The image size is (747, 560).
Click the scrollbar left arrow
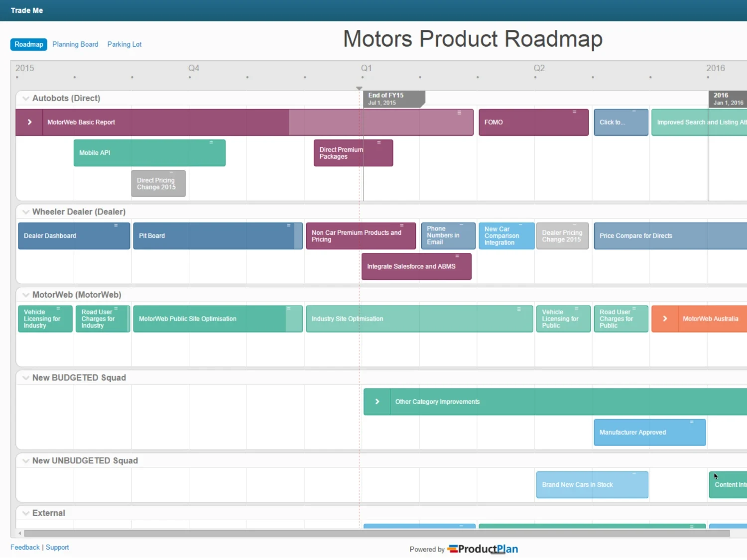click(x=20, y=533)
